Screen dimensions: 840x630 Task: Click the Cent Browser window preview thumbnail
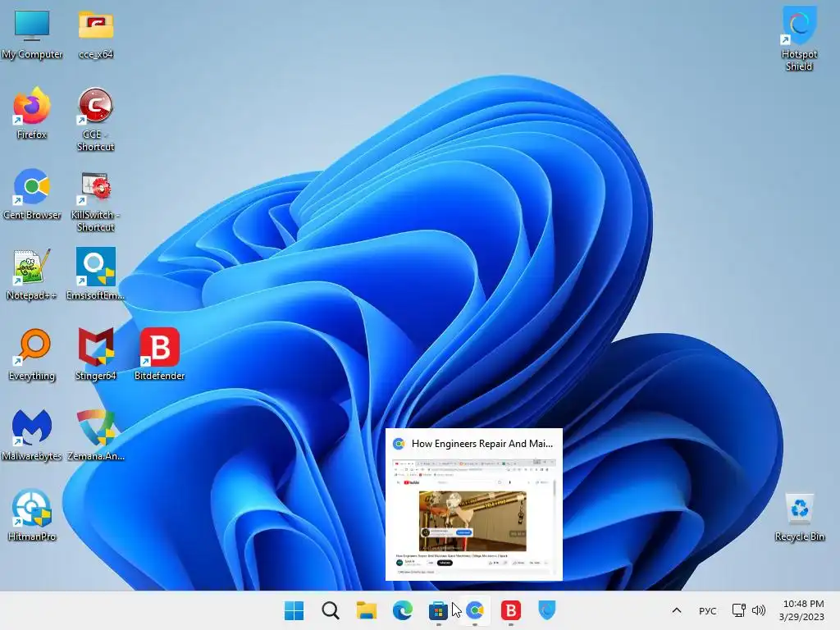pos(474,517)
